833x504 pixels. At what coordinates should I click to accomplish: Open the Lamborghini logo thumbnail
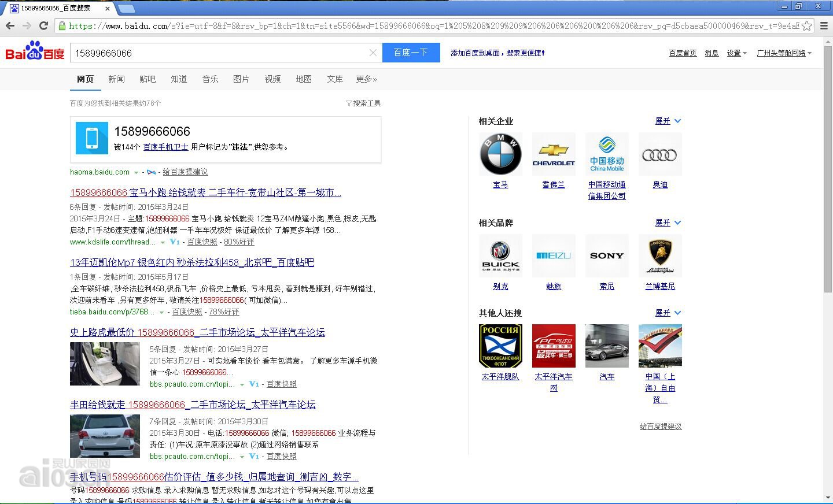click(x=660, y=256)
